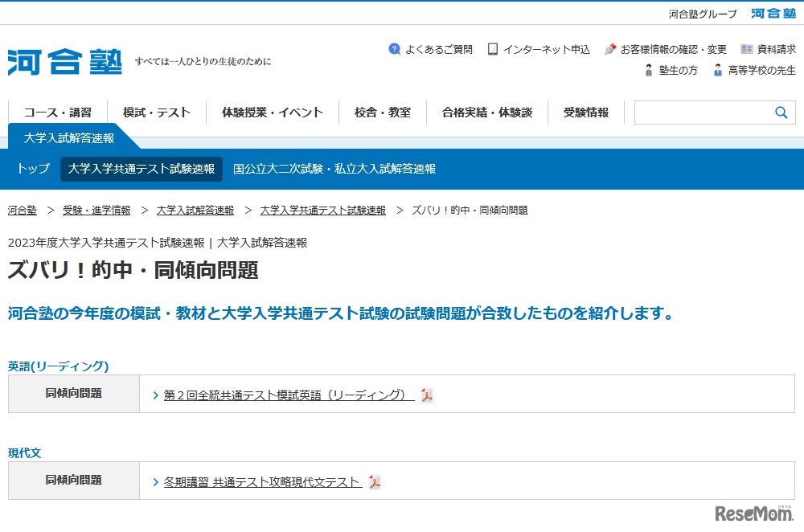Viewport: 804px width, 532px height.
Task: Select the 大学入試解答速報 tab
Action: point(69,138)
